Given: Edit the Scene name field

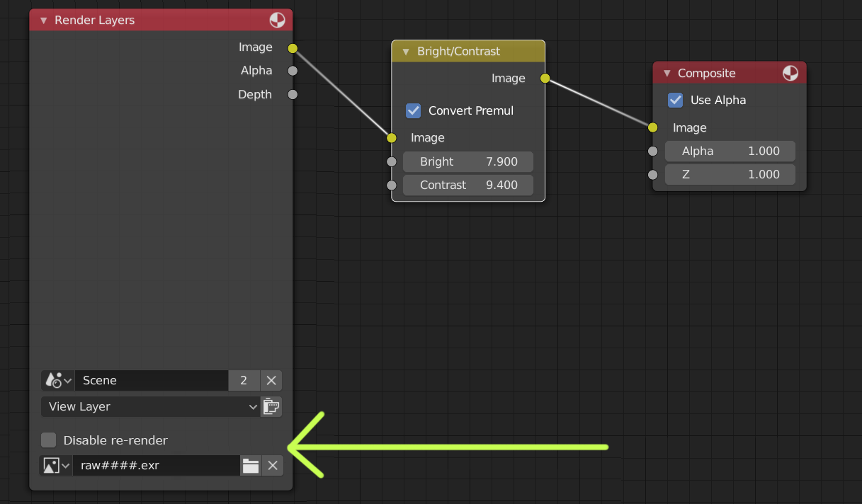Looking at the screenshot, I should [x=151, y=380].
